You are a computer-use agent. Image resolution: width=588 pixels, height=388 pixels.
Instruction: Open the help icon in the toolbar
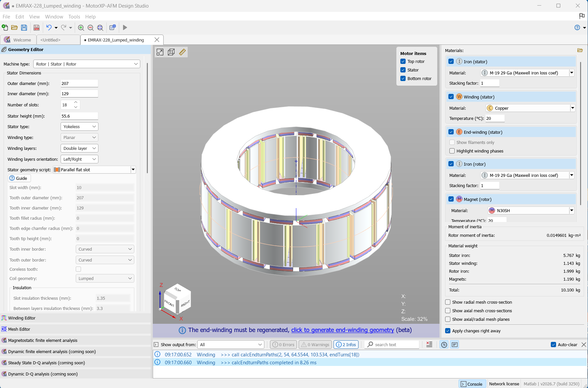(x=577, y=28)
